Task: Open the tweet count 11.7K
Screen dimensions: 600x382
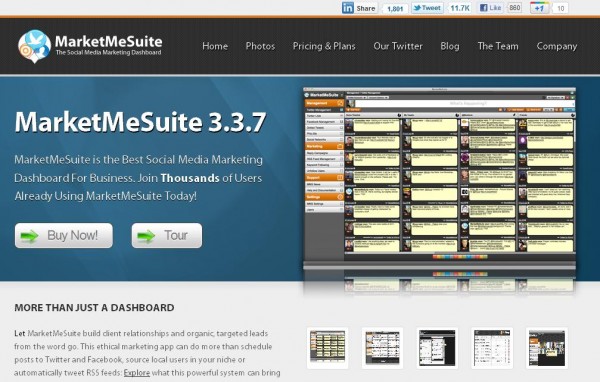Action: pos(460,8)
